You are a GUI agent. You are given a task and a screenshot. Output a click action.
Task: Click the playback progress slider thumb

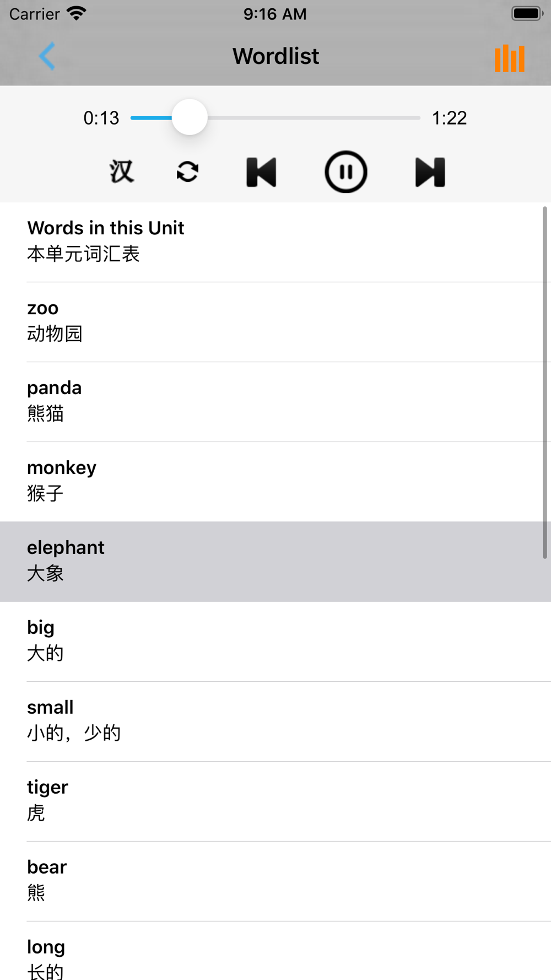click(190, 117)
